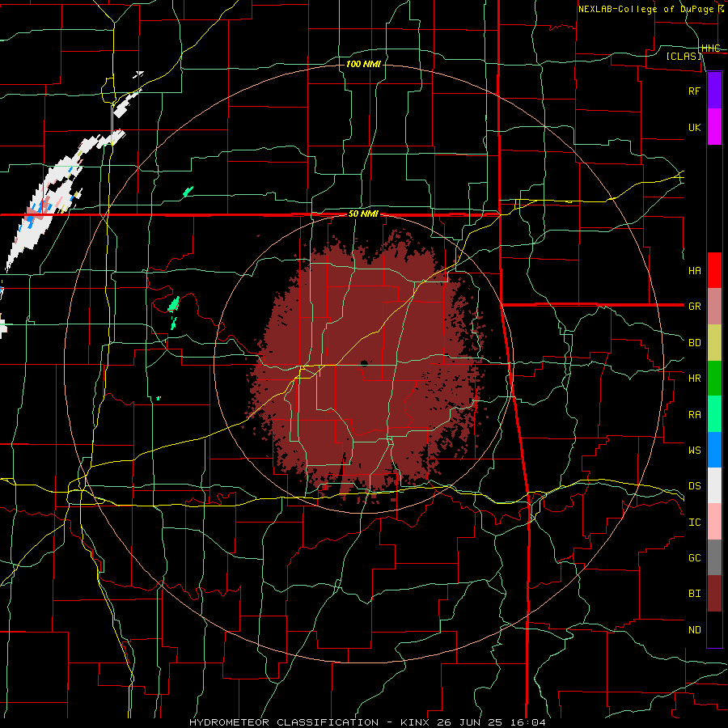Image resolution: width=728 pixels, height=728 pixels.
Task: Click the RF purple legend swatch
Action: (x=714, y=91)
